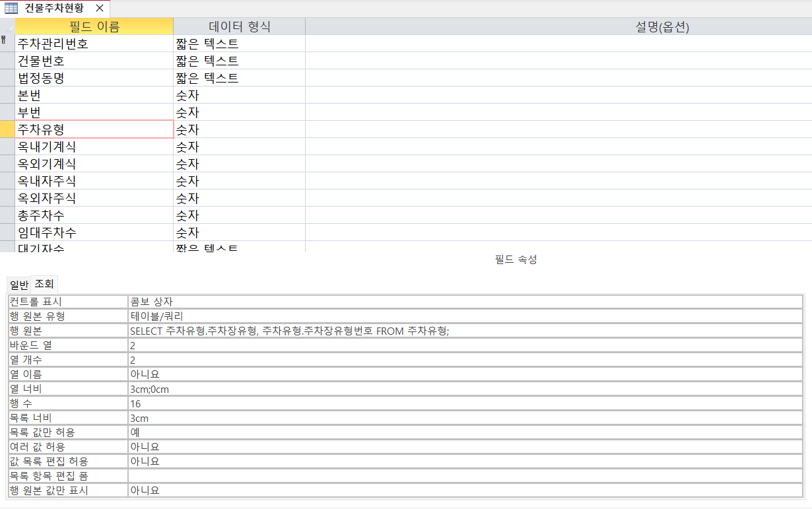Switch to the 일반 properties tab
812x509 pixels.
click(x=18, y=285)
